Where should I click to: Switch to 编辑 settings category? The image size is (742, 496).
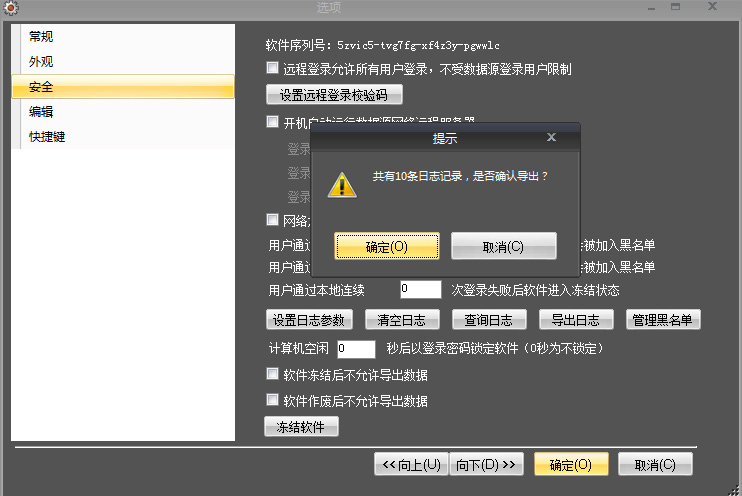click(42, 112)
